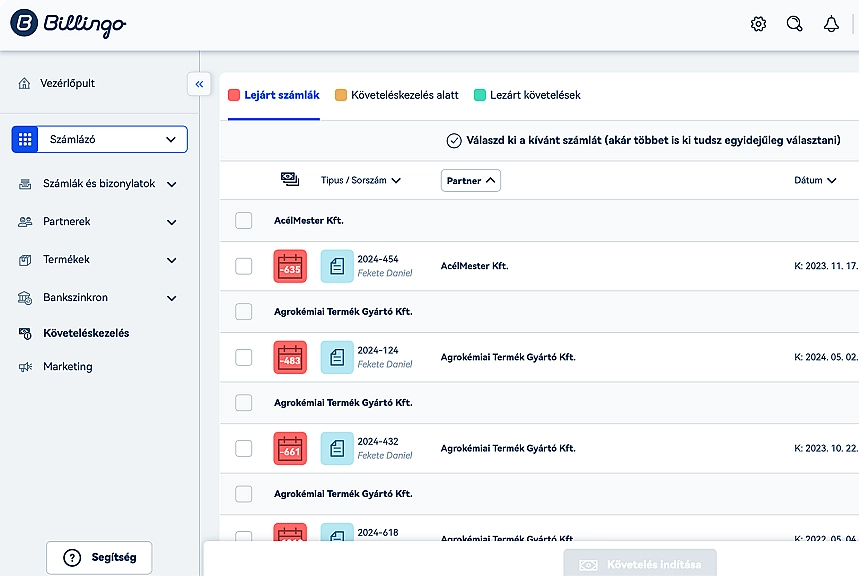Open Lezárt követelések tab
This screenshot has width=859, height=576.
pyautogui.click(x=527, y=95)
